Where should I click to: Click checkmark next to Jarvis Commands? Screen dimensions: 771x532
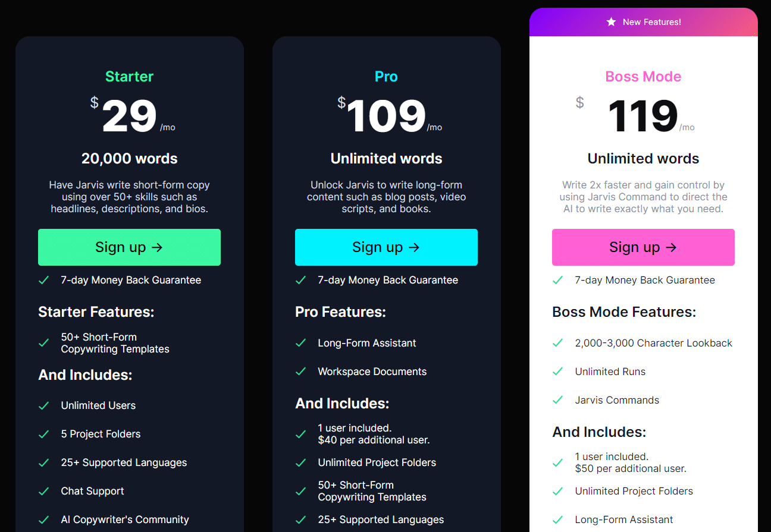(x=557, y=400)
